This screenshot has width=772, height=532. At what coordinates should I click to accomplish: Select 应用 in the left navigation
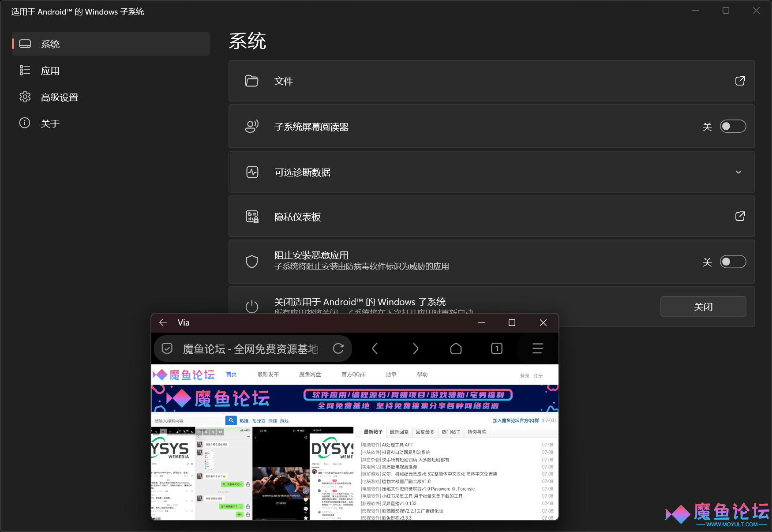click(x=111, y=71)
